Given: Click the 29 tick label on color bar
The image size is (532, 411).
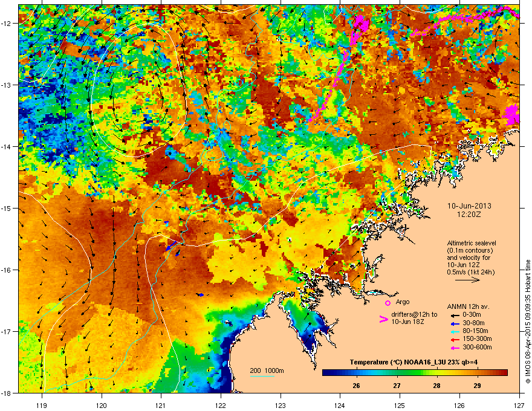Looking at the screenshot, I should pyautogui.click(x=477, y=386).
